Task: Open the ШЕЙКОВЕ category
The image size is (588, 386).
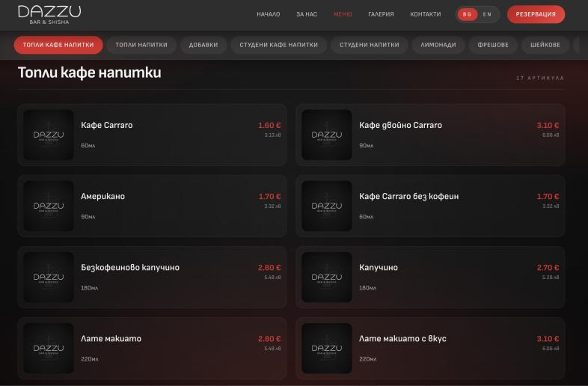Action: pyautogui.click(x=545, y=45)
